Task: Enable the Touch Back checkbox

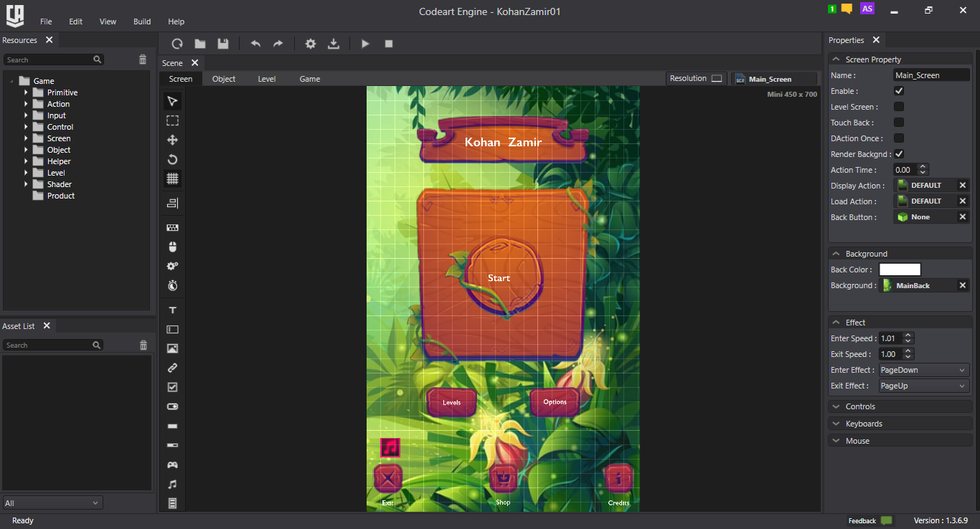Action: 899,123
